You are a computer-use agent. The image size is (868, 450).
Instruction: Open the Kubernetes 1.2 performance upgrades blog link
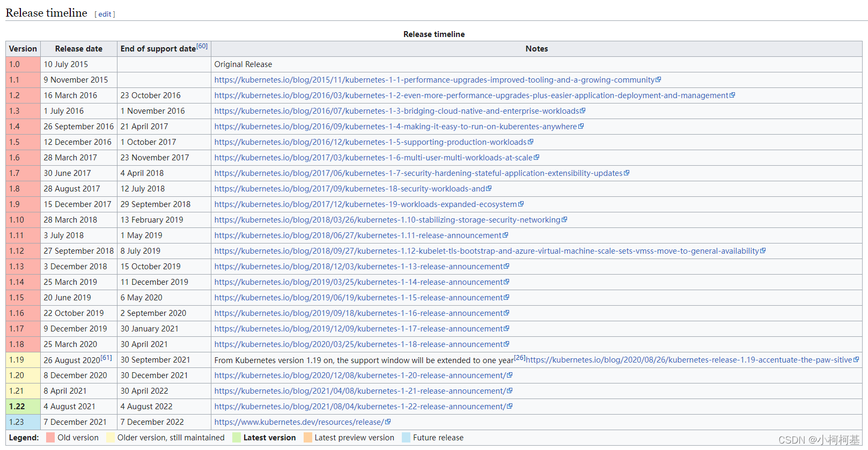click(472, 95)
